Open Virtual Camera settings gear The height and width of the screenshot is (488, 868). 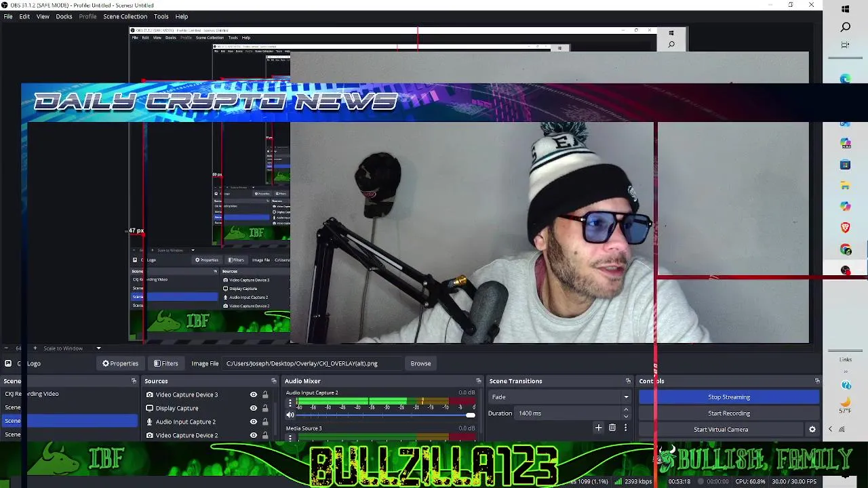[x=812, y=429]
